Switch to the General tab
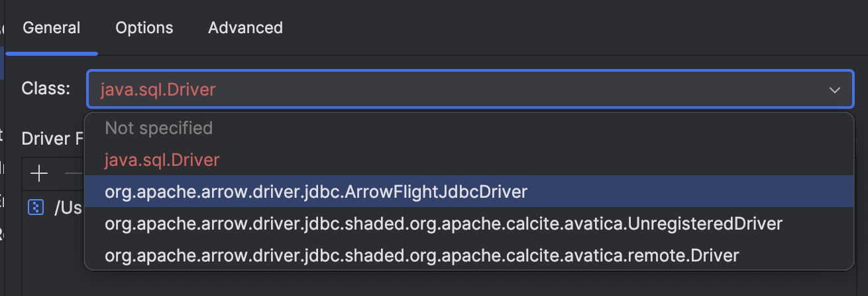 (x=51, y=28)
